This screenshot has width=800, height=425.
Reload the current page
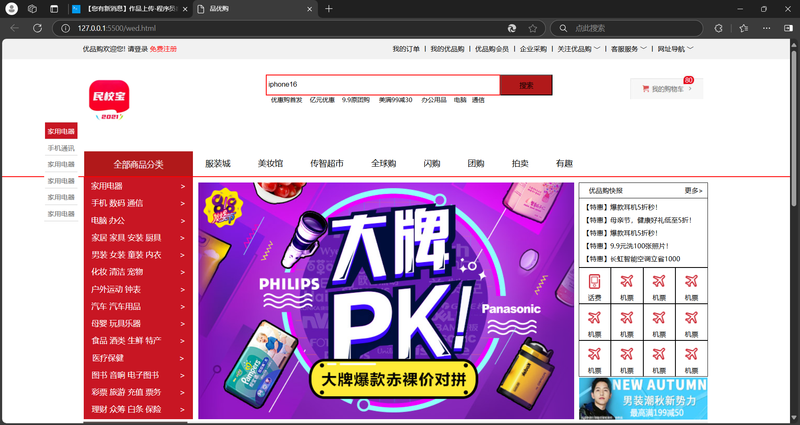(x=37, y=29)
